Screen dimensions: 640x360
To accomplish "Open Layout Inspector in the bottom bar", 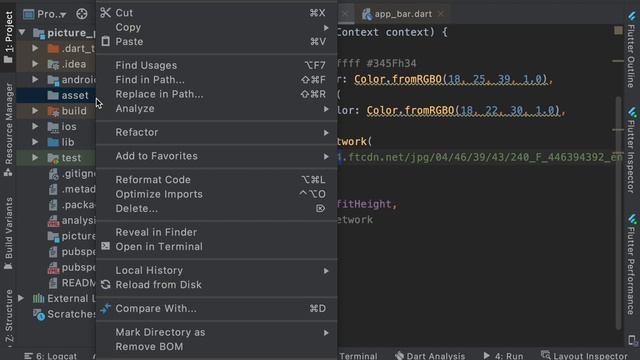I will coord(584,356).
